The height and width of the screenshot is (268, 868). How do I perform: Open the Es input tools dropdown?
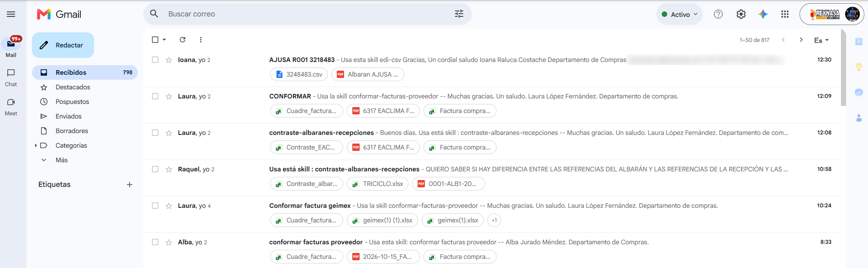click(821, 40)
